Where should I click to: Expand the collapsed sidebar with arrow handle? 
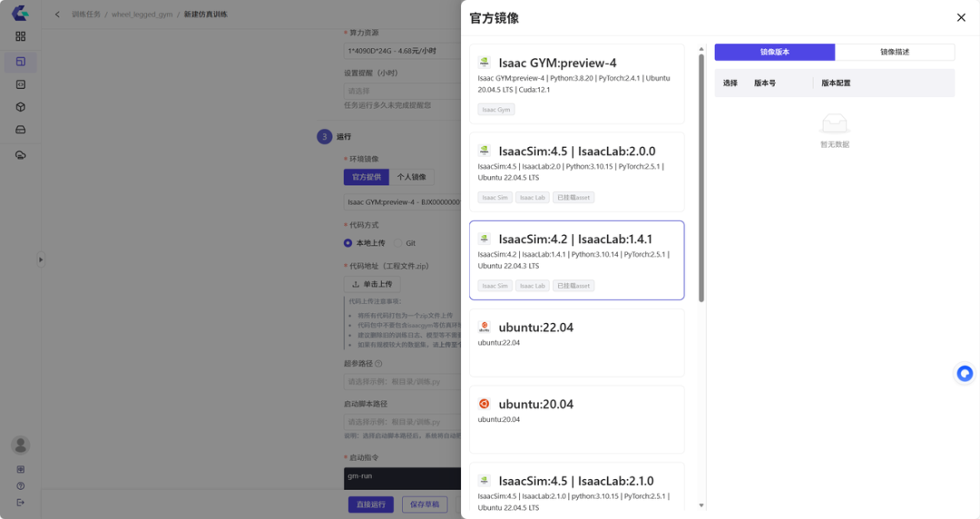(x=41, y=259)
